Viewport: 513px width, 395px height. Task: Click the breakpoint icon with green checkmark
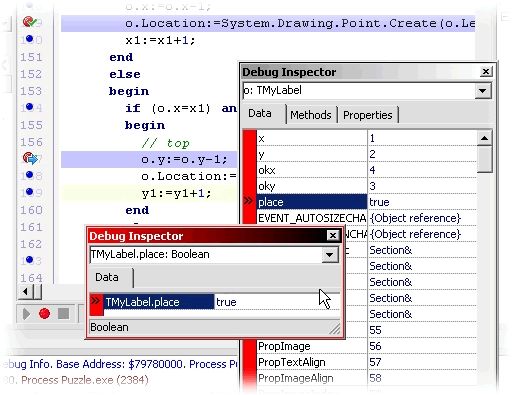[30, 22]
